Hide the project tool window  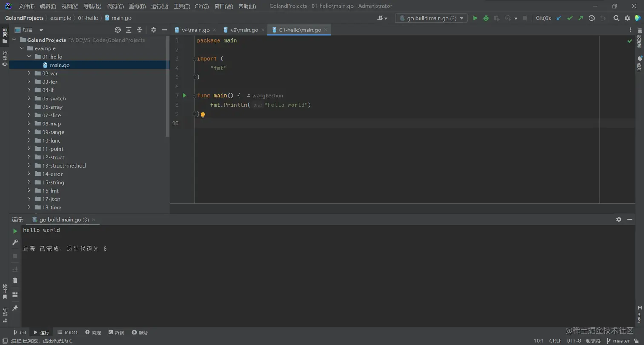point(164,30)
